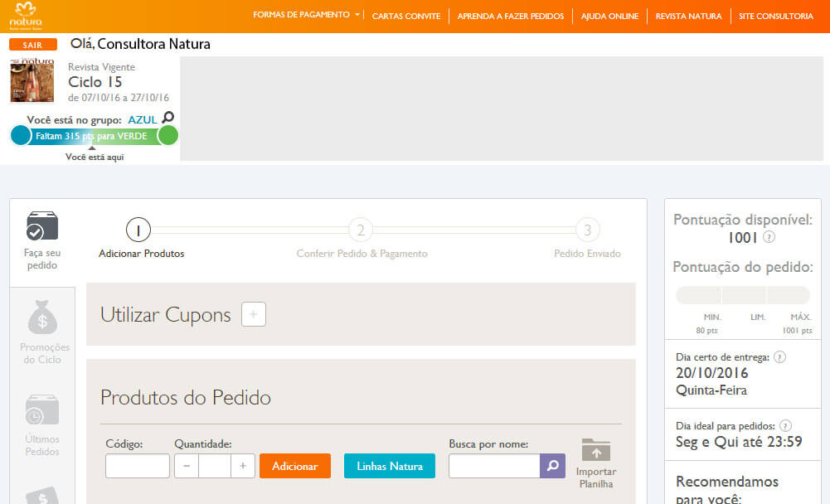
Task: Click Você está aqui marker label
Action: [95, 157]
